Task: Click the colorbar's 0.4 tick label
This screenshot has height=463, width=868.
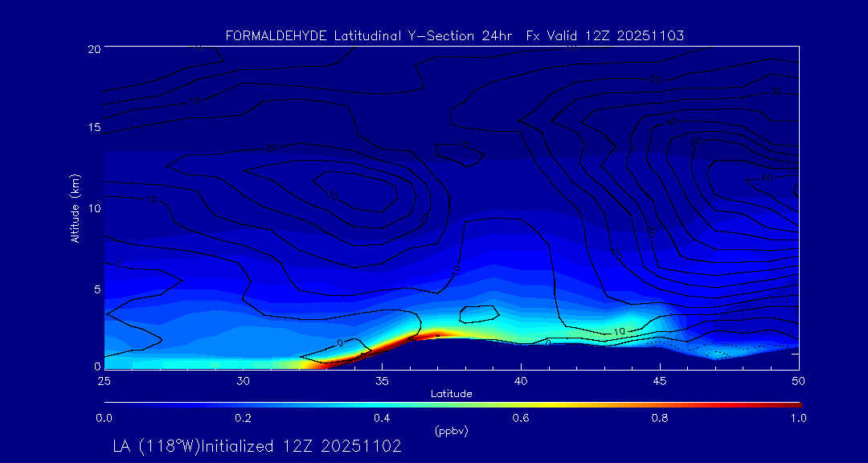Action: point(382,418)
